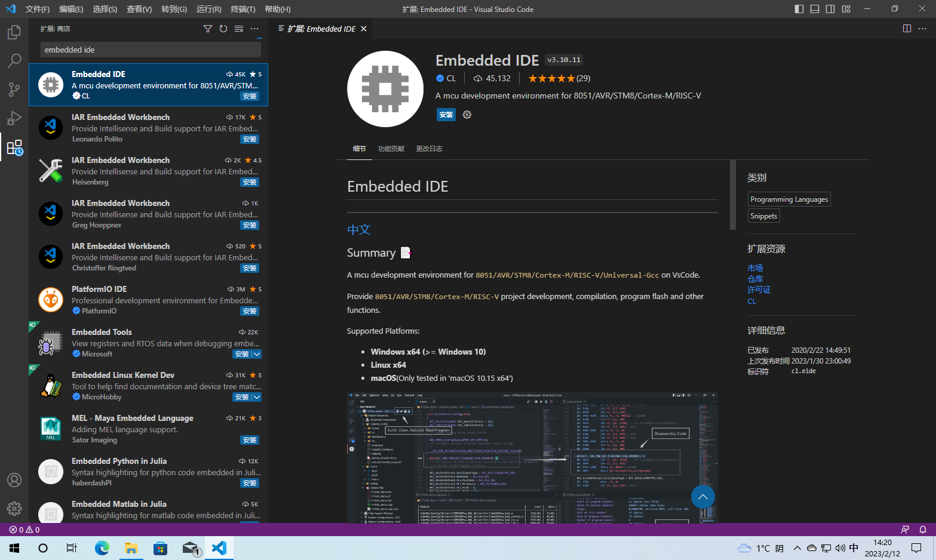Open Embedded Matlab in Julia extension
Viewport: 936px width, 560px height.
tap(148, 508)
